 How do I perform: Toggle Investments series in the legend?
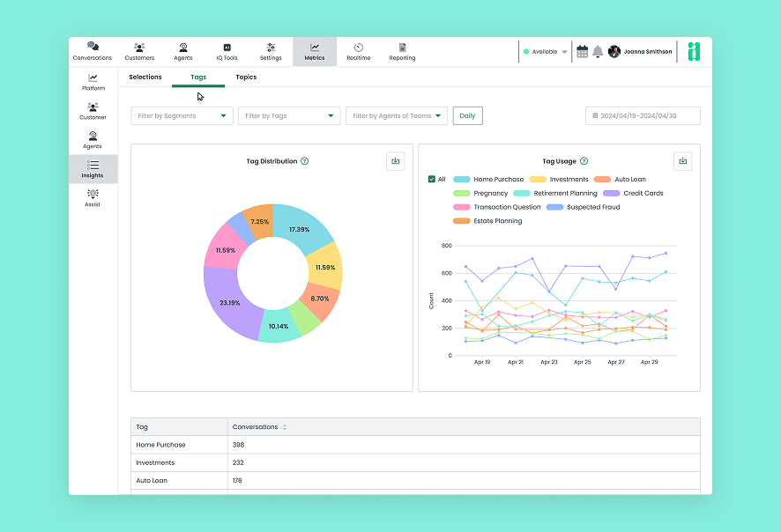(x=559, y=179)
